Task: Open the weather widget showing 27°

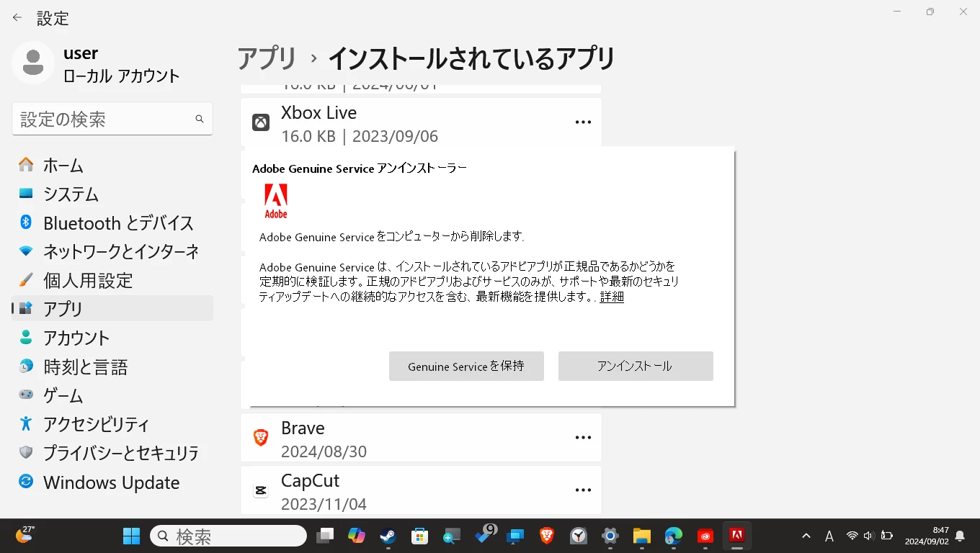Action: [x=25, y=535]
